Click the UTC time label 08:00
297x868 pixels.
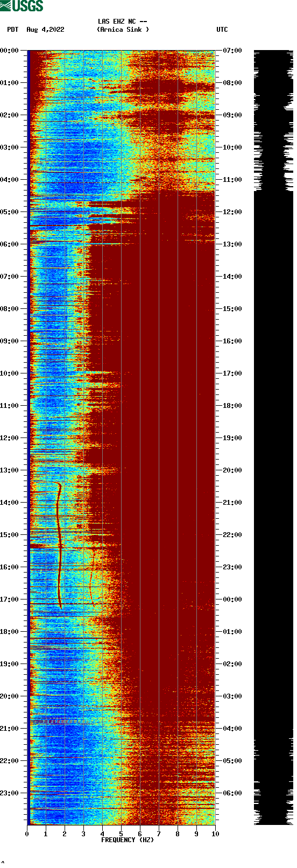(232, 82)
